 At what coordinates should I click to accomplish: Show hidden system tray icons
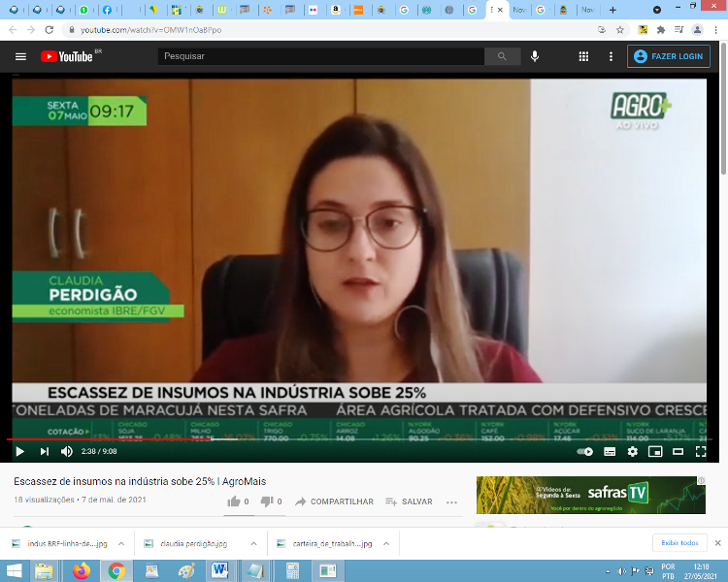point(608,571)
